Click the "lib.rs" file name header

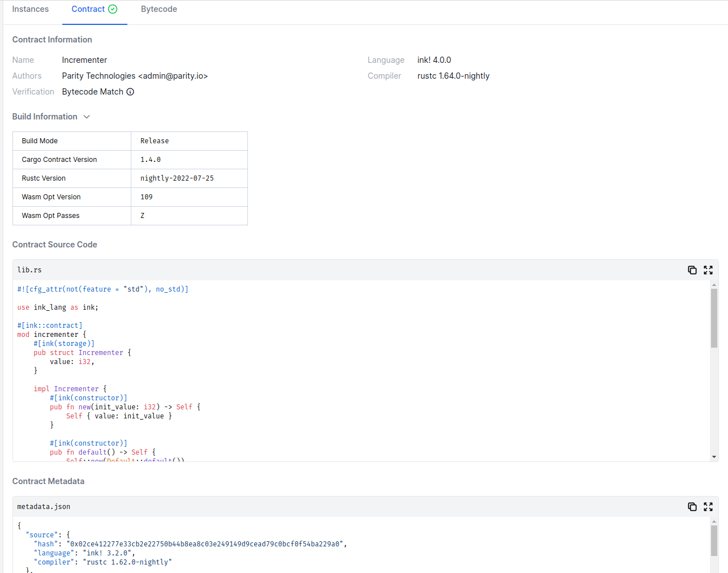[x=29, y=270]
